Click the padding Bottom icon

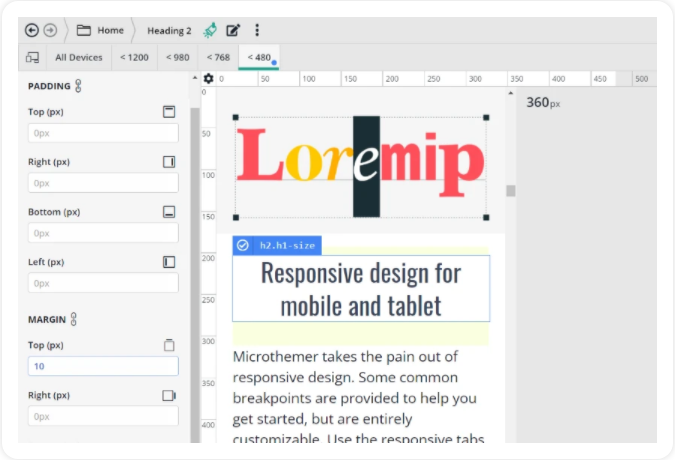[x=169, y=212]
